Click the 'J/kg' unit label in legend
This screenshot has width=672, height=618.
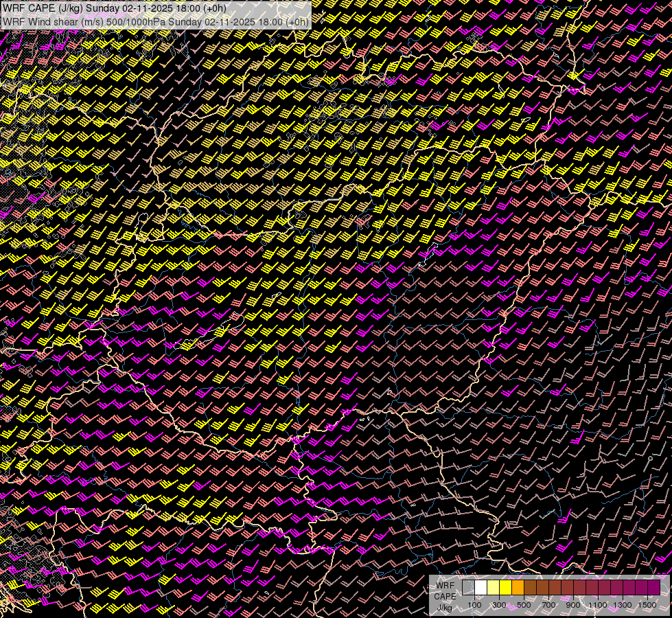(445, 608)
